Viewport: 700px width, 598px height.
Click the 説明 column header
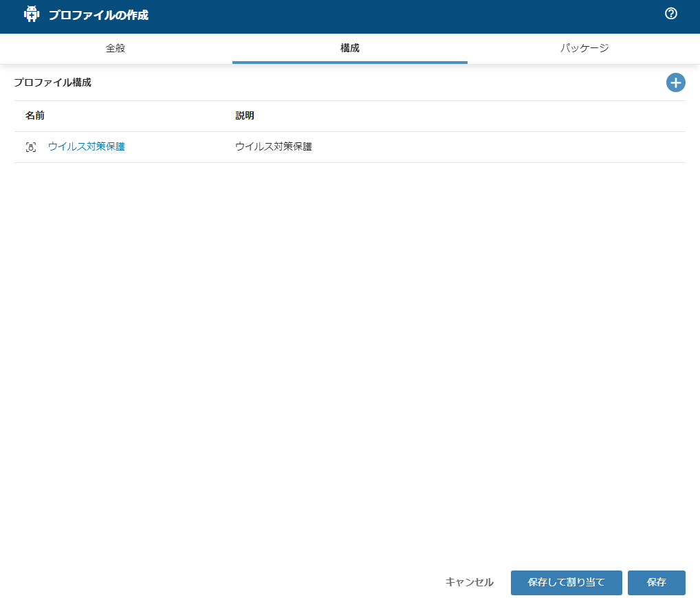[x=245, y=115]
